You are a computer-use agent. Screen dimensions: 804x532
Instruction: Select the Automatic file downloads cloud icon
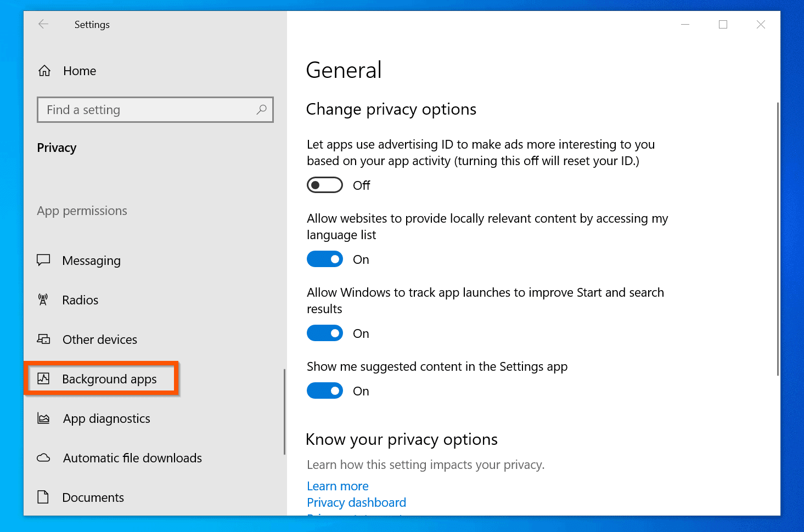[43, 458]
